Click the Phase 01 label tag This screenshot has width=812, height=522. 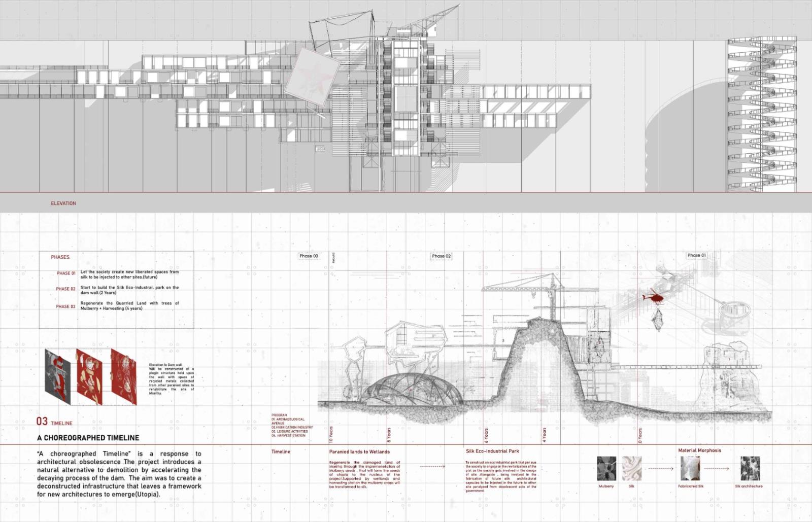(x=696, y=255)
